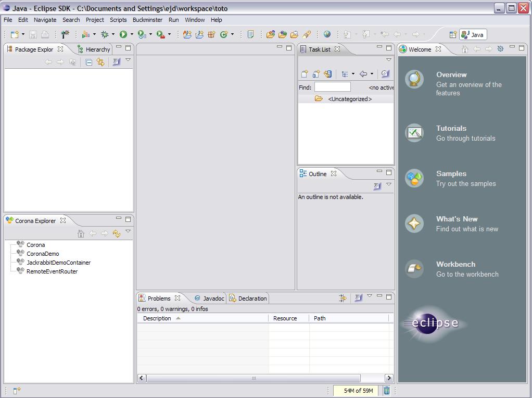Click the Problems view filter configuration icon

point(343,298)
